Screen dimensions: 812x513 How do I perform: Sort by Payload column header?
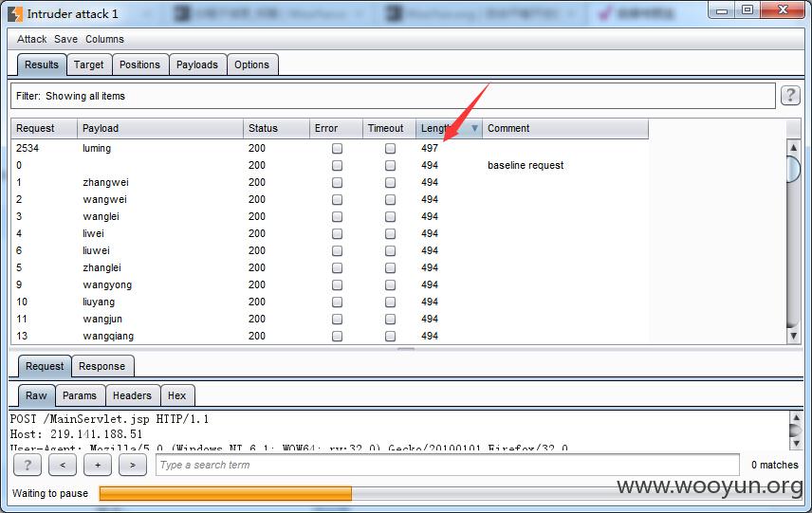click(160, 128)
